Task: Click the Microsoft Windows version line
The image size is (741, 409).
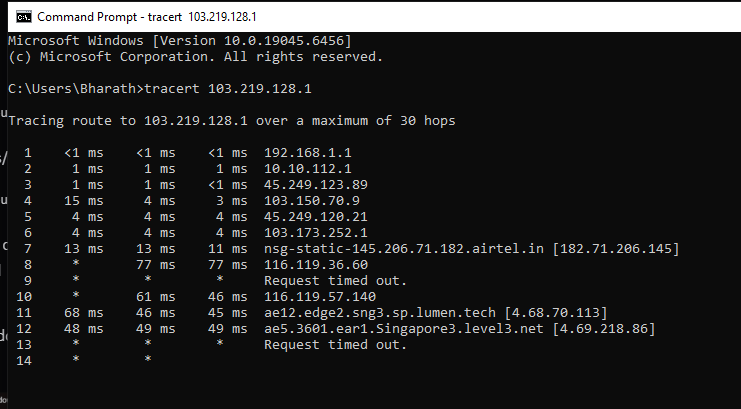Action: pos(180,40)
